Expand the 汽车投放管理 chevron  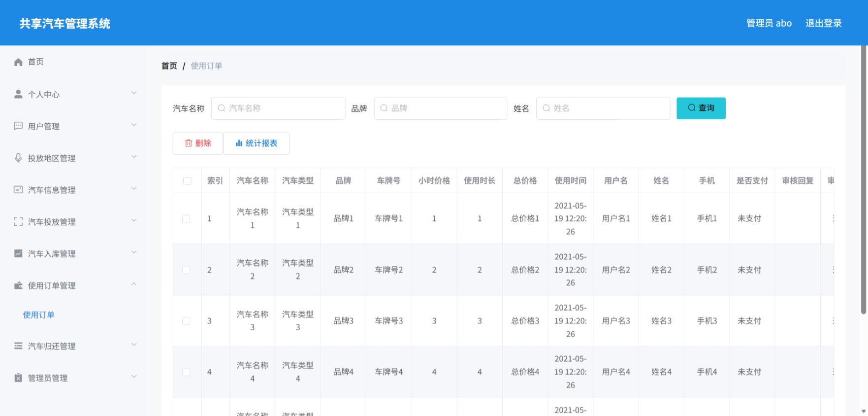[134, 221]
